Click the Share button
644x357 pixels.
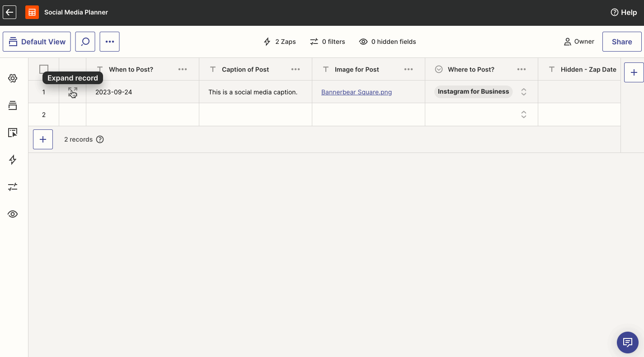click(622, 41)
